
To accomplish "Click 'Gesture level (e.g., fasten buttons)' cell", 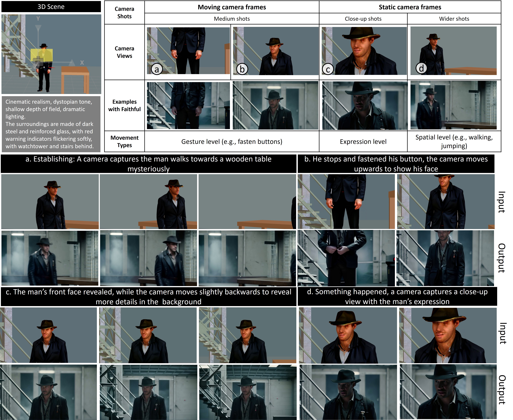I will click(x=232, y=142).
